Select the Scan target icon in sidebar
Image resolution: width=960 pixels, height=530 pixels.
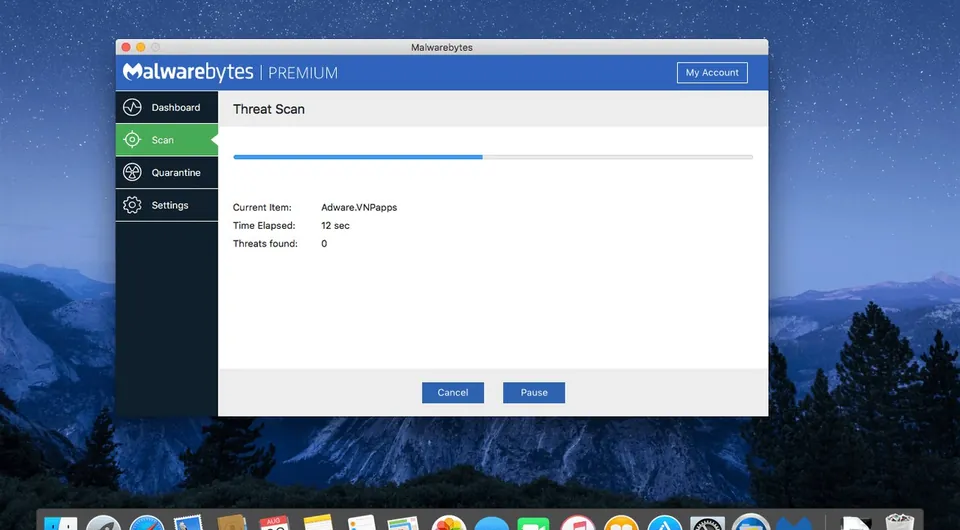pyautogui.click(x=132, y=140)
